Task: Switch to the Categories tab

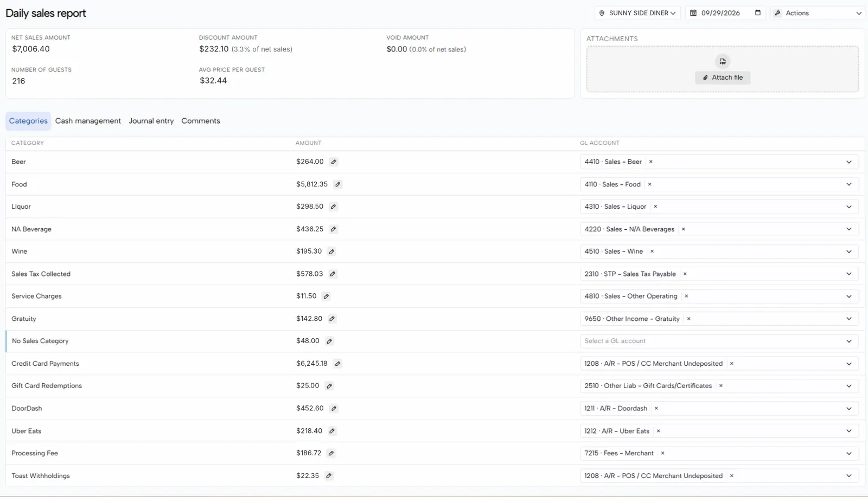Action: pos(28,121)
